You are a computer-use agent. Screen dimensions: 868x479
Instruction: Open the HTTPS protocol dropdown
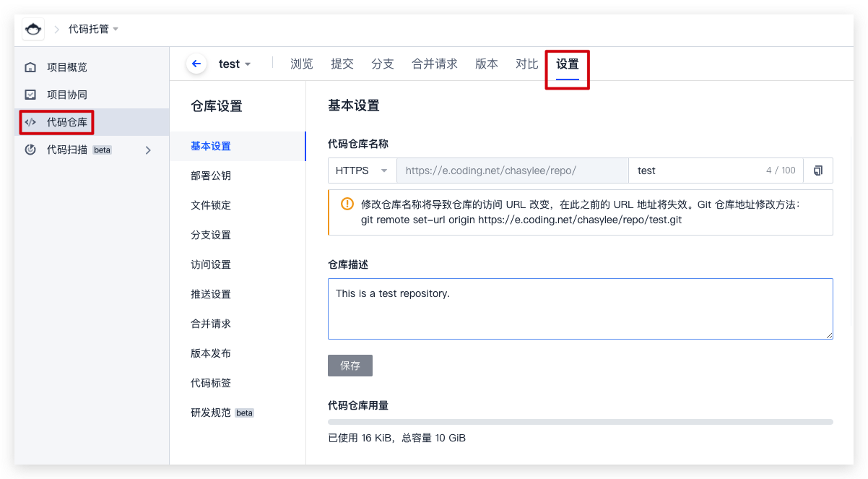tap(362, 171)
